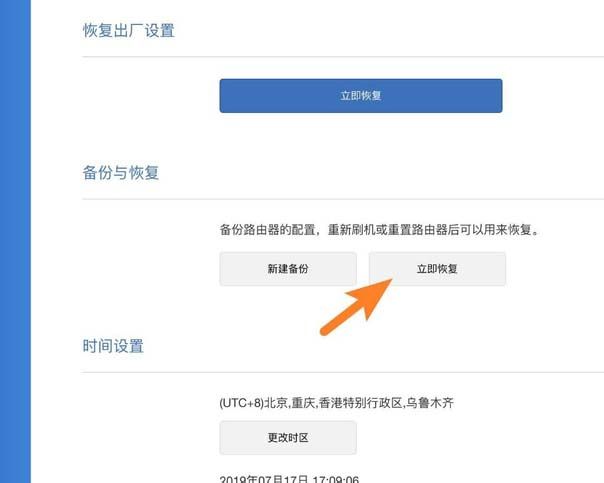Viewport: 604px width, 483px height.
Task: Select the 时间设置 section heading
Action: coord(113,346)
